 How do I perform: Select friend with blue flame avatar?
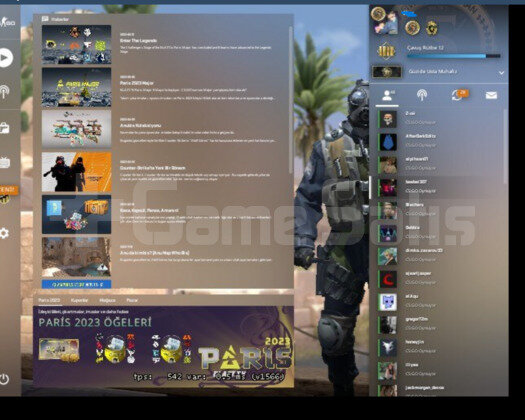pos(440,141)
